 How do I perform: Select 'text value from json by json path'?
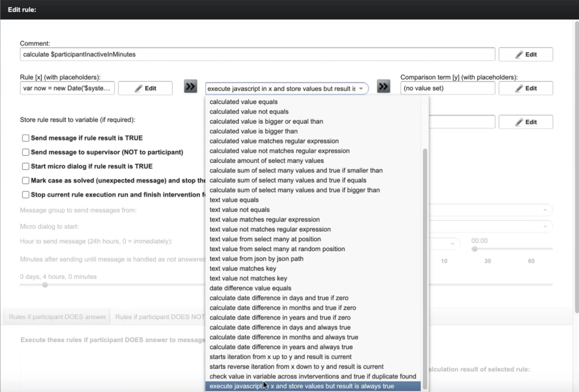point(256,259)
